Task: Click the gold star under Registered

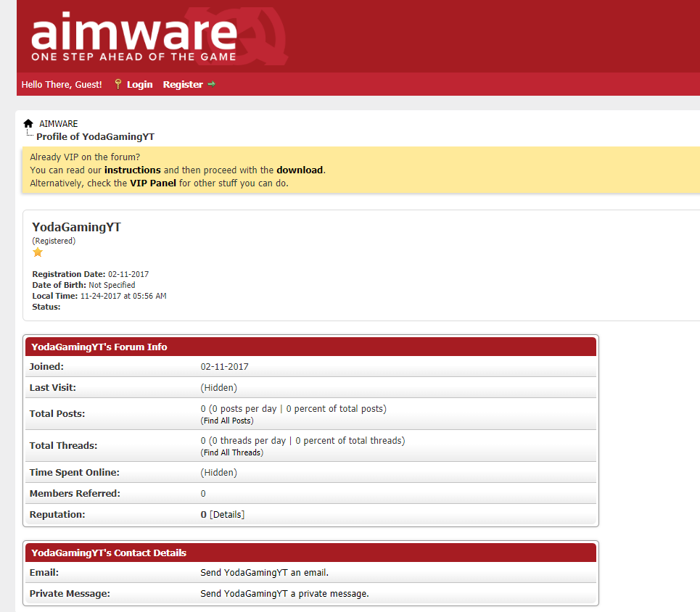Action: point(38,252)
